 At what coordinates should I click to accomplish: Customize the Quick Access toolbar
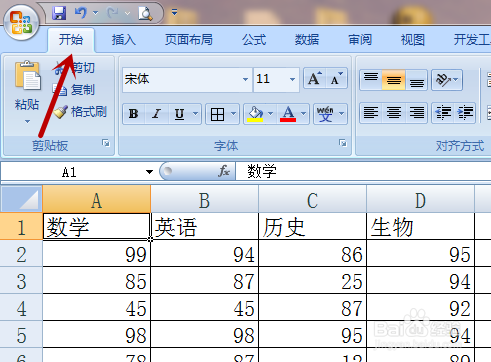pos(174,13)
